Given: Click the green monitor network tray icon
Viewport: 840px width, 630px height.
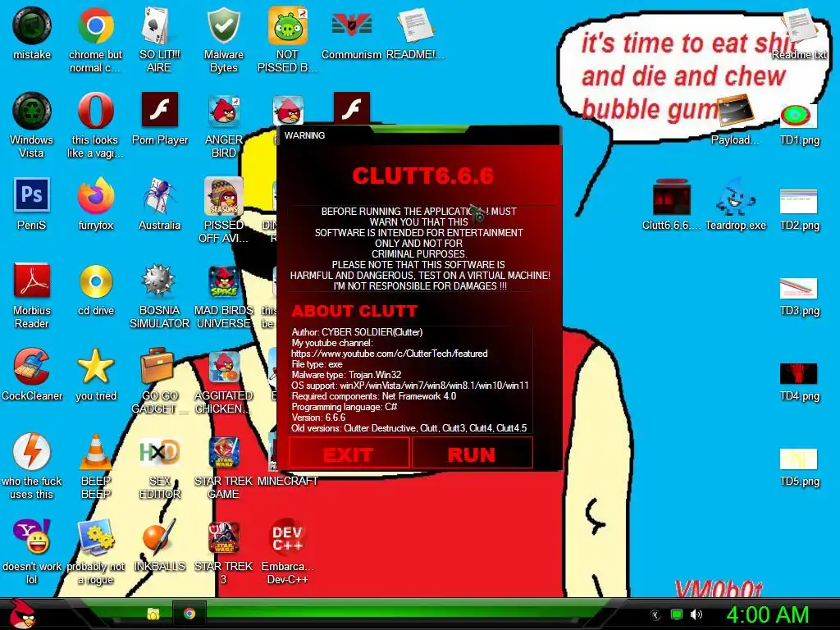Looking at the screenshot, I should [x=677, y=614].
